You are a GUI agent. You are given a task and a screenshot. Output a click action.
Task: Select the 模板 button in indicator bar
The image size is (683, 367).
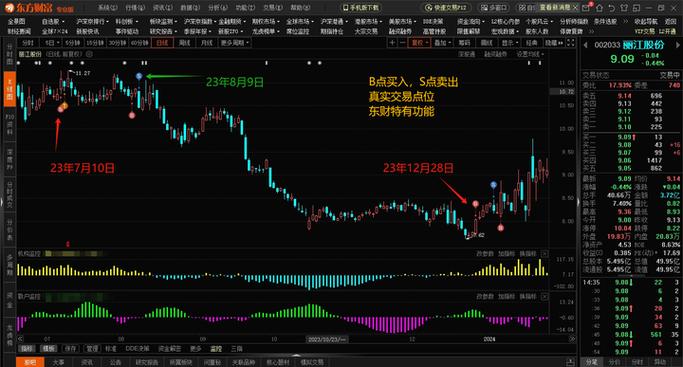(48, 348)
